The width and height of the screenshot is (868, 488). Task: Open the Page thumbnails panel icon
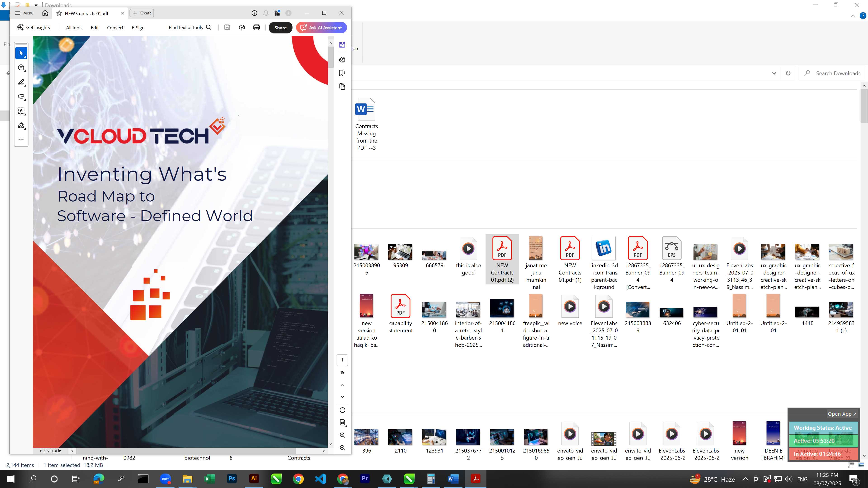342,87
